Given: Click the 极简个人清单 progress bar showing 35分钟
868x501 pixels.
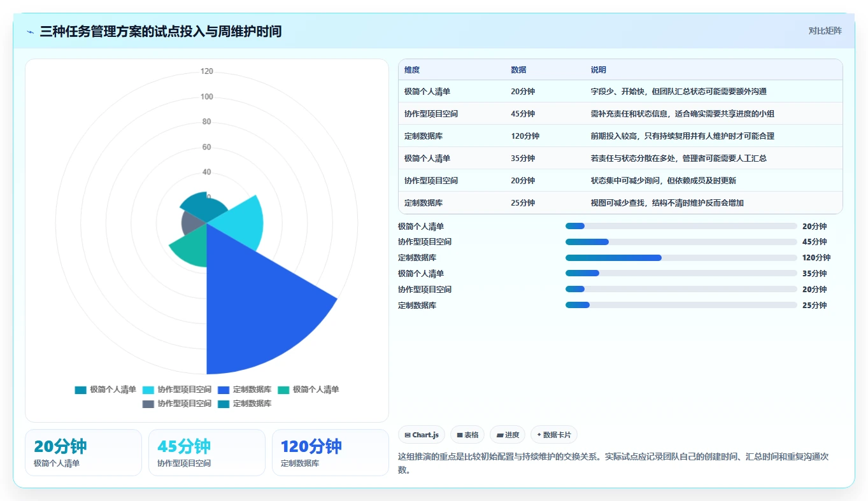Looking at the screenshot, I should pyautogui.click(x=681, y=274).
